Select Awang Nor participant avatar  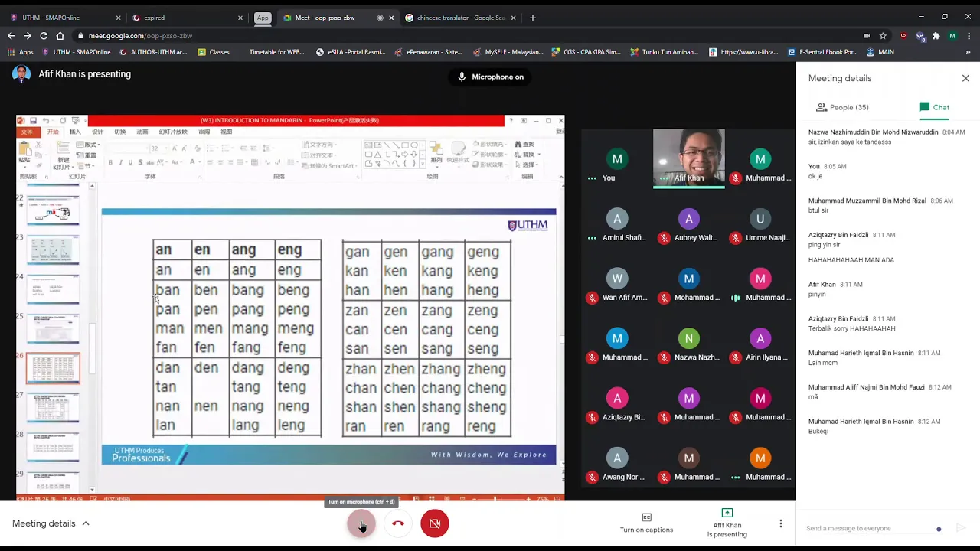(617, 458)
